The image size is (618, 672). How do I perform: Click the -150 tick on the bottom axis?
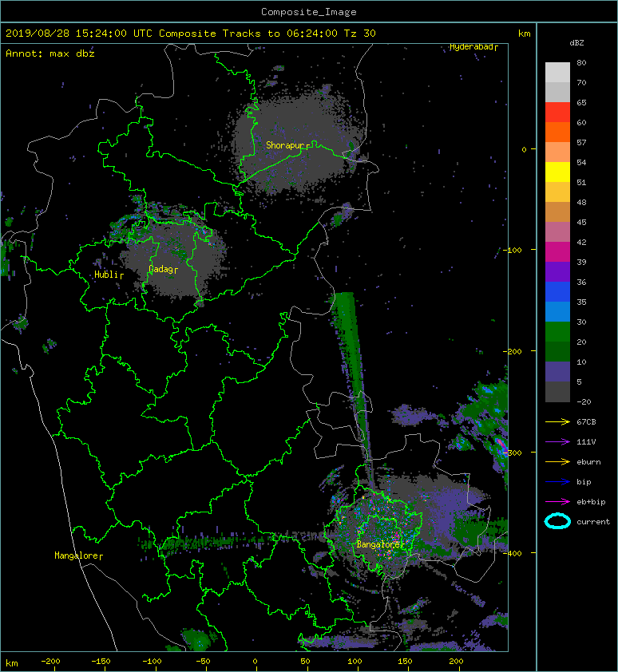coord(101,662)
